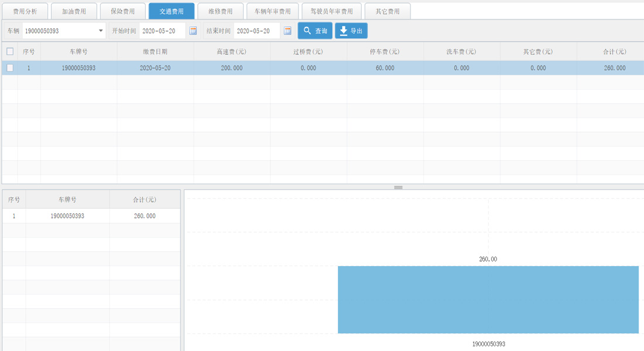Screen dimensions: 644x351
Task: Click the 导出 export button
Action: point(351,31)
